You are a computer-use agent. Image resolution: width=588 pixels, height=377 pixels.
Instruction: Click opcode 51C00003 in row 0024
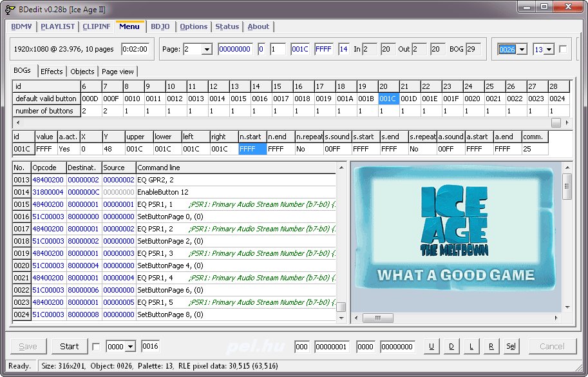[x=48, y=314]
